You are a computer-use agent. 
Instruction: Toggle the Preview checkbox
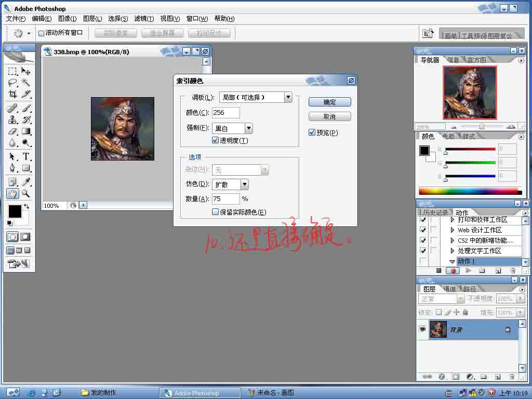tap(312, 132)
